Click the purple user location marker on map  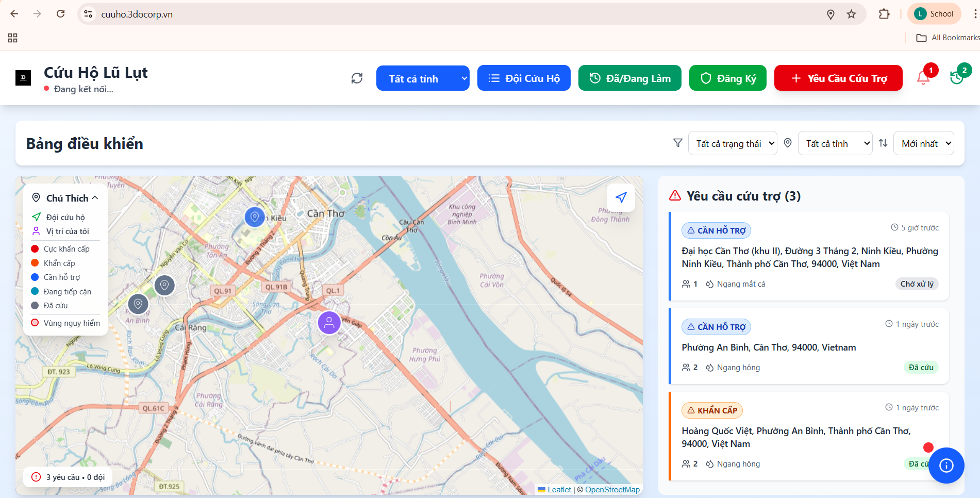(x=329, y=323)
